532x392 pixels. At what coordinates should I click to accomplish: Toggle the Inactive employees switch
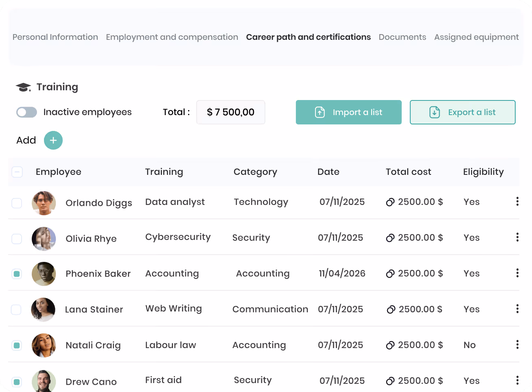26,112
